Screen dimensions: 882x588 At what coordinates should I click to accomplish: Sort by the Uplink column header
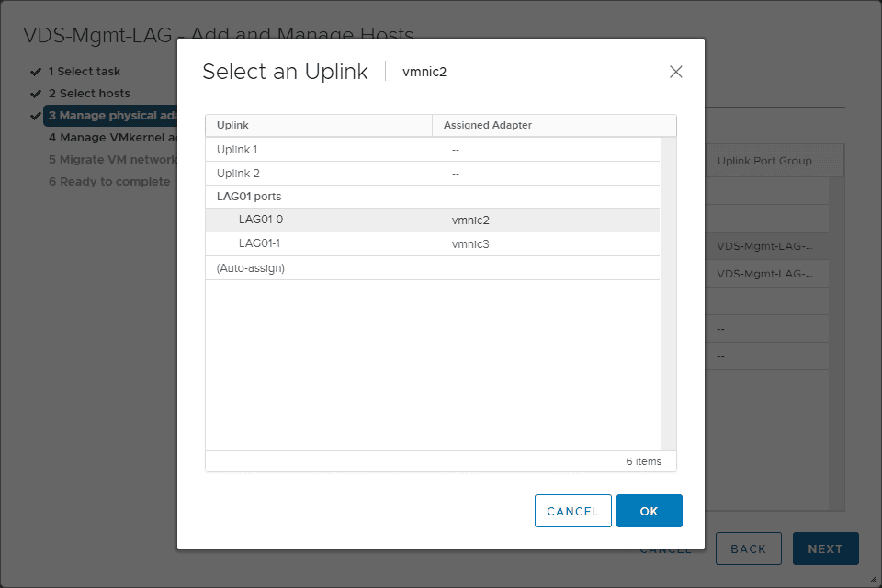(318, 125)
